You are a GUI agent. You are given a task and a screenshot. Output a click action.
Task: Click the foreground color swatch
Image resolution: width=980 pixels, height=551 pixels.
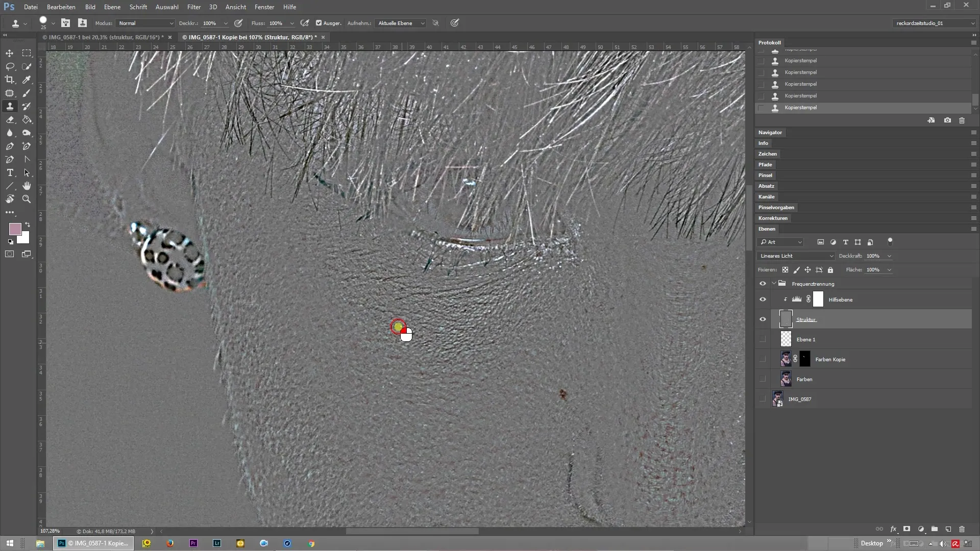(x=15, y=229)
